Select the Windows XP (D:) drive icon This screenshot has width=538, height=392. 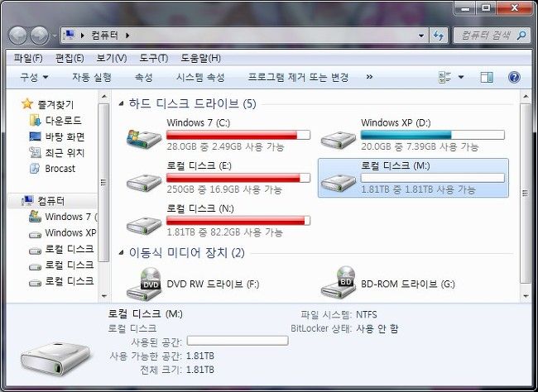(338, 139)
